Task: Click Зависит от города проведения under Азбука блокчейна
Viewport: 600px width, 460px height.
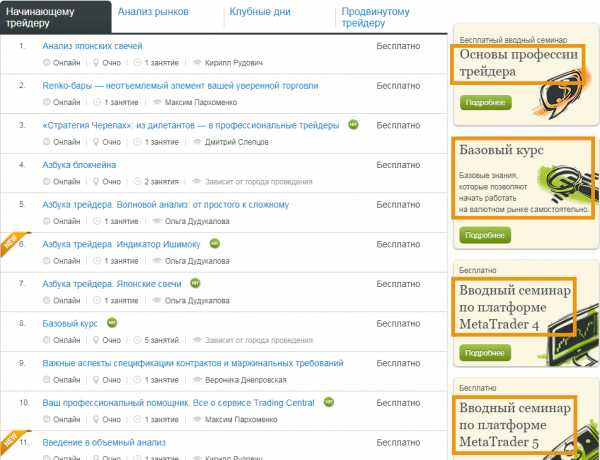Action: [259, 182]
